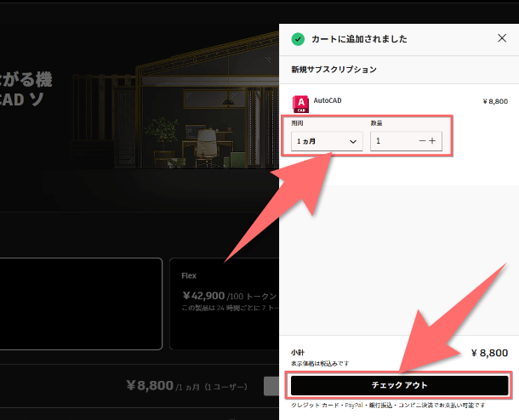519x420 pixels.
Task: Click the 新規サブスクリプション heading
Action: click(x=334, y=70)
